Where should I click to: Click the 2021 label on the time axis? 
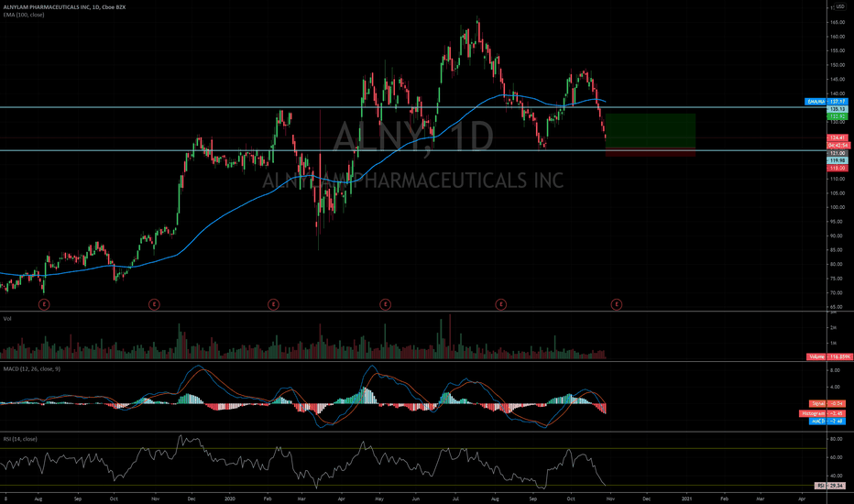[x=687, y=499]
